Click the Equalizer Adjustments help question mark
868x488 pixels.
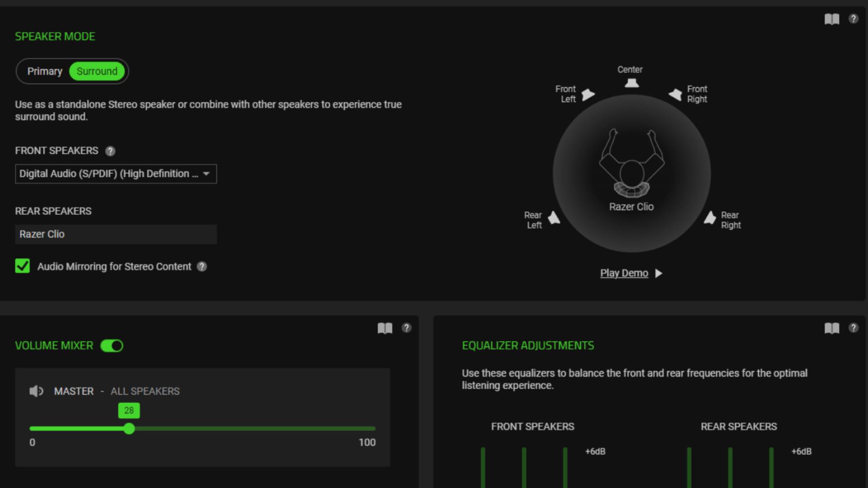(853, 328)
